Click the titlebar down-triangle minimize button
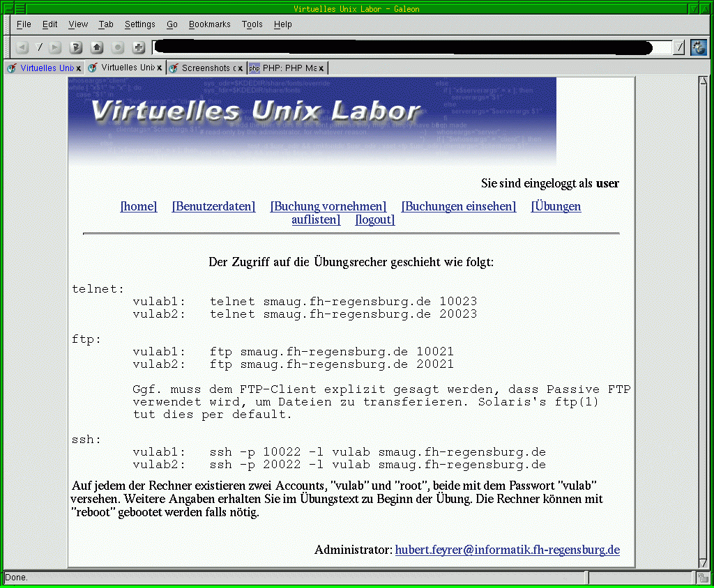Screen dimensions: 714x588 coord(694,8)
